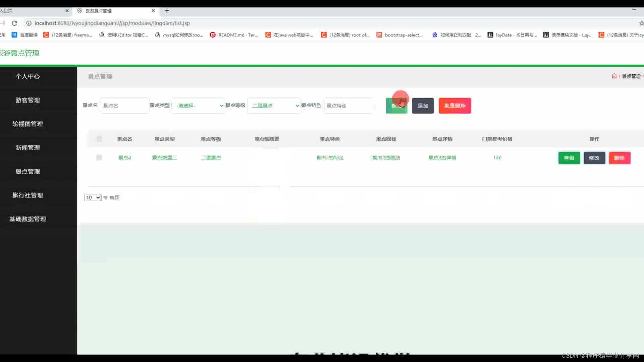Check the 景点2 row checkbox
The height and width of the screenshot is (362, 644).
99,158
